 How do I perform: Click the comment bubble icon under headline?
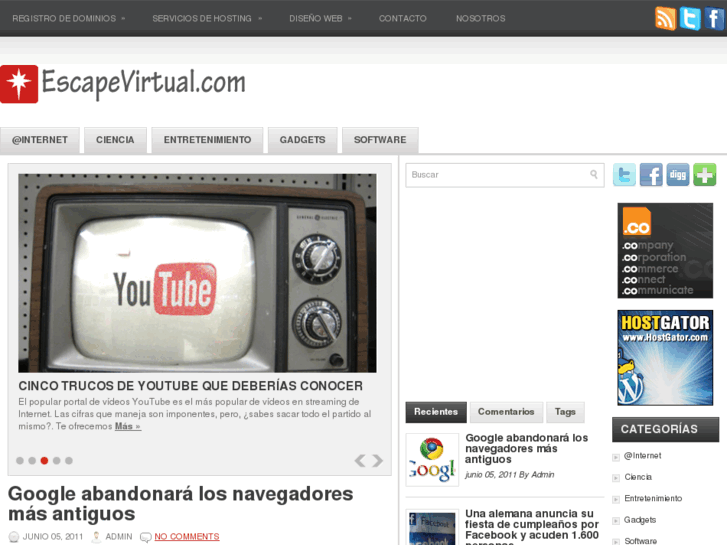pyautogui.click(x=146, y=537)
